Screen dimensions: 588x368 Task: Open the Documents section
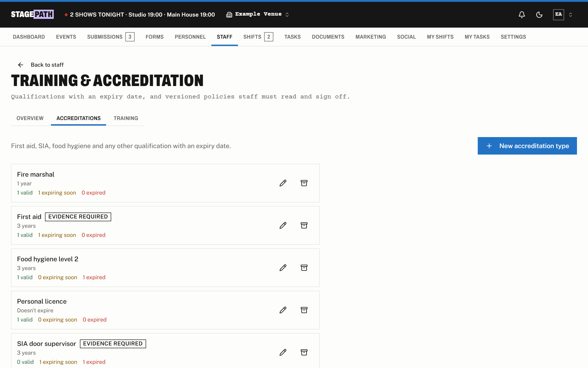[x=328, y=37]
